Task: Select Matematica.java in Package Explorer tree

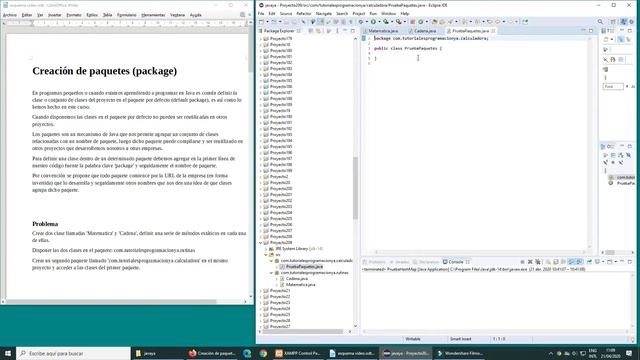Action: click(x=300, y=284)
